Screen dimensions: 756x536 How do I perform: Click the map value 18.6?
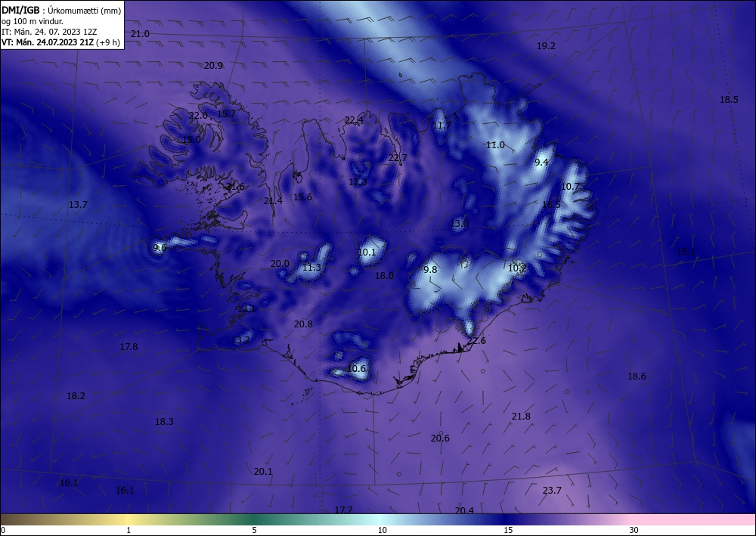[x=637, y=376]
